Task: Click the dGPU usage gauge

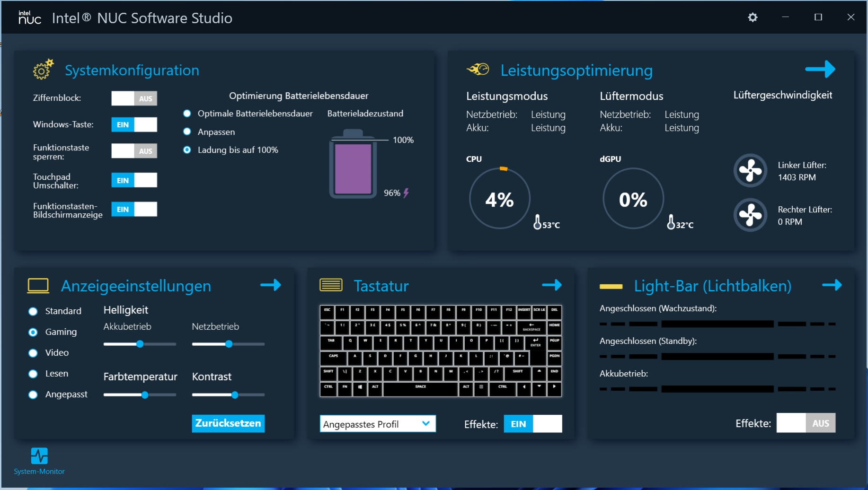Action: (633, 199)
